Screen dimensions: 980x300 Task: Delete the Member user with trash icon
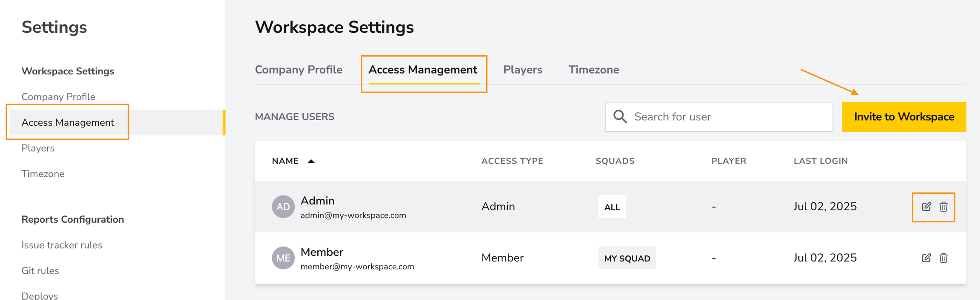click(x=943, y=258)
